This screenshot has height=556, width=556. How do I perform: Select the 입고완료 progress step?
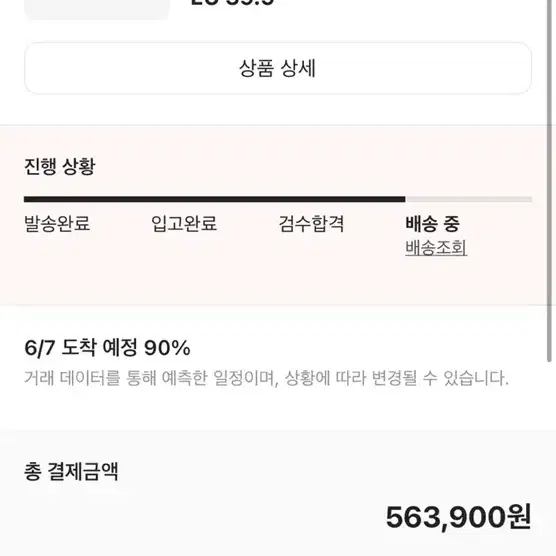tap(184, 224)
